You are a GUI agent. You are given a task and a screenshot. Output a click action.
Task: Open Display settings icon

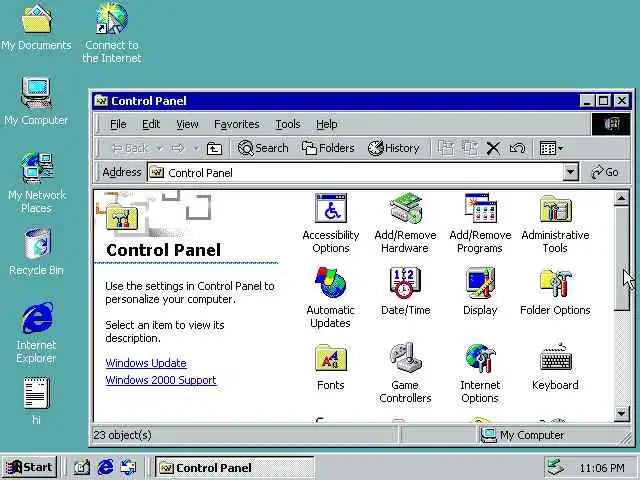480,291
